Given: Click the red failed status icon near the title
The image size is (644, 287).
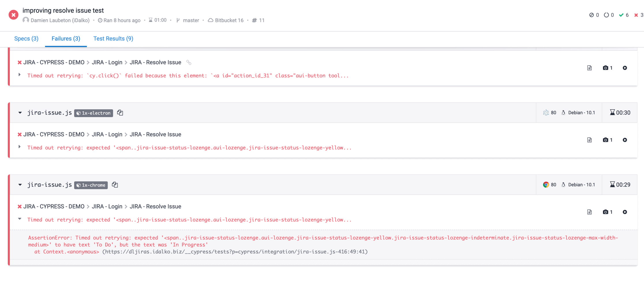Looking at the screenshot, I should pyautogui.click(x=13, y=14).
